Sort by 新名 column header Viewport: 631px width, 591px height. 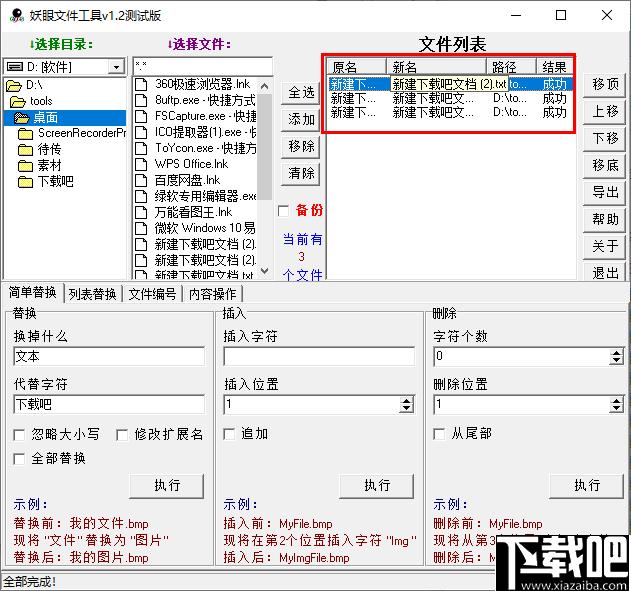click(437, 66)
